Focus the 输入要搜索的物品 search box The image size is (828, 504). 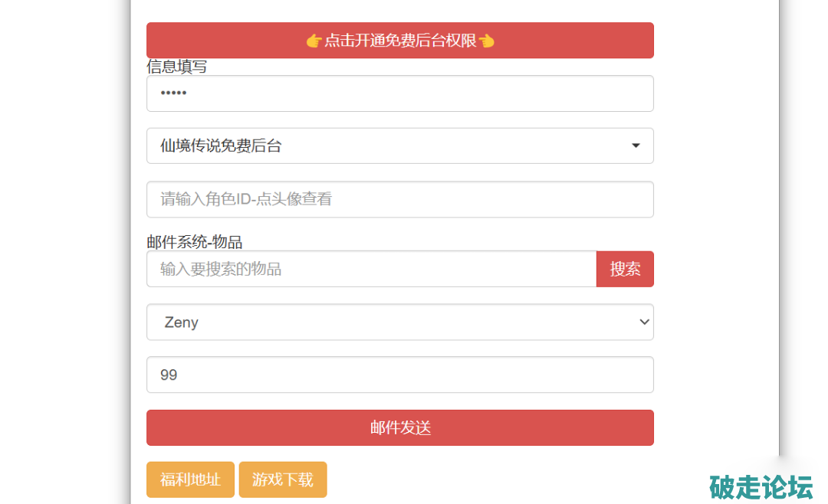click(371, 269)
